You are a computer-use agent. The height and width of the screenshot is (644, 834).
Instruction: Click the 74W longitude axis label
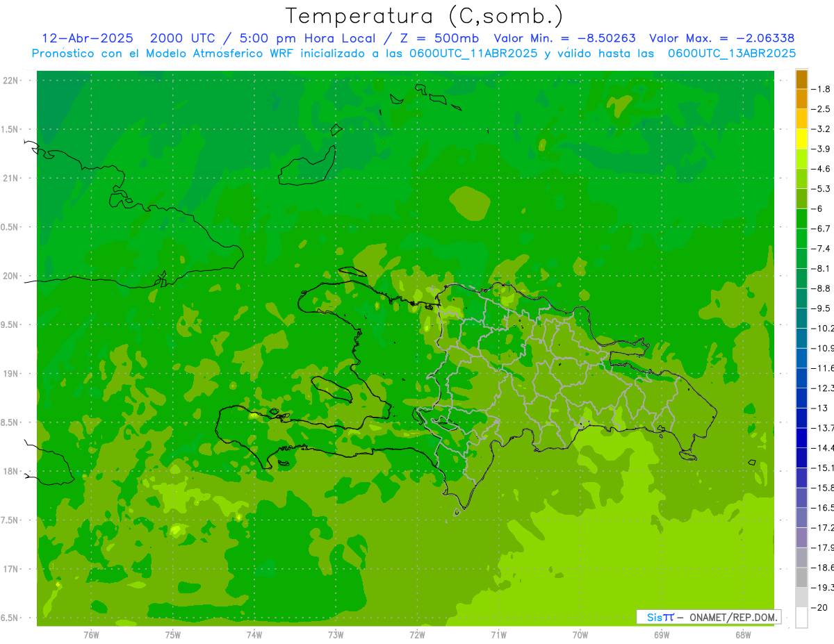[x=254, y=635]
